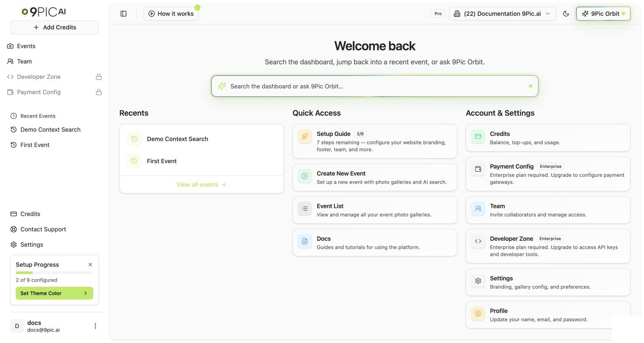Click the history icon beside Demo Context Search
The image size is (644, 343).
(134, 139)
